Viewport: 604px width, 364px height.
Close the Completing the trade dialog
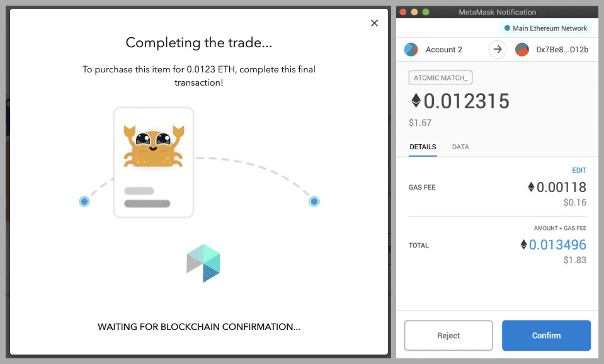pos(374,23)
